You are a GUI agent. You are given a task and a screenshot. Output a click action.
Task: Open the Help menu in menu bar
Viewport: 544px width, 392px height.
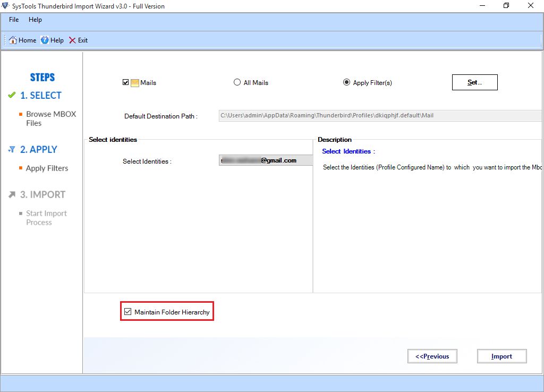pyautogui.click(x=35, y=20)
